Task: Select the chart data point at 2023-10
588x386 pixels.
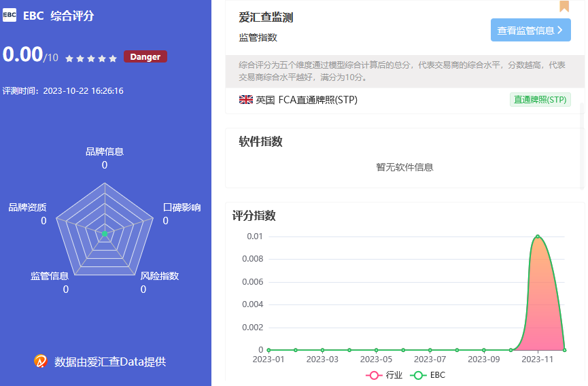Action: click(x=511, y=350)
